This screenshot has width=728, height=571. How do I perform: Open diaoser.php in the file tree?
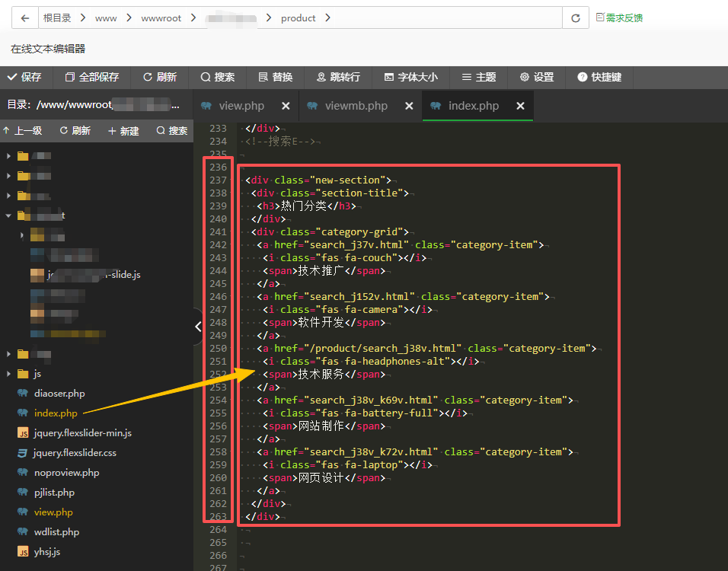(59, 394)
